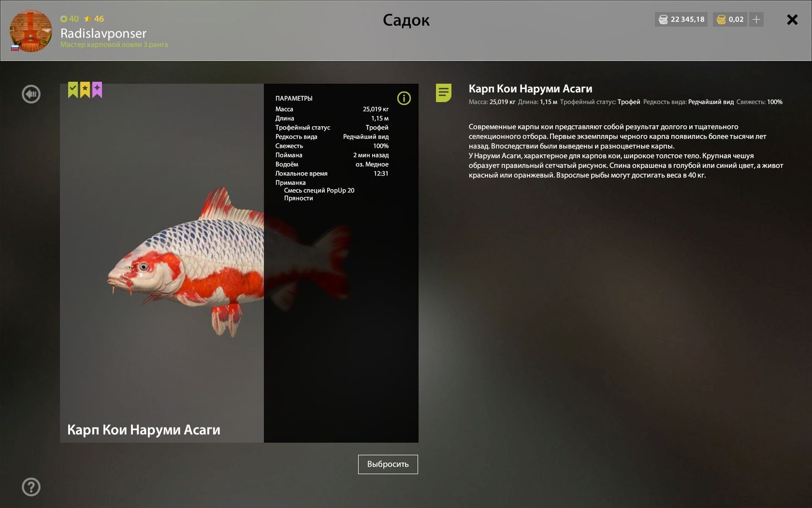Image resolution: width=812 pixels, height=508 pixels.
Task: Click the first green checkmark badge
Action: pos(72,90)
